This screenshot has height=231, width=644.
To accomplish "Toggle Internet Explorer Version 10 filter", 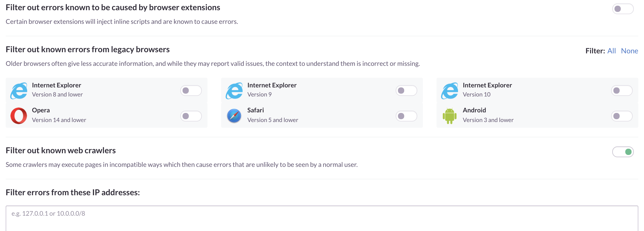I will 622,91.
